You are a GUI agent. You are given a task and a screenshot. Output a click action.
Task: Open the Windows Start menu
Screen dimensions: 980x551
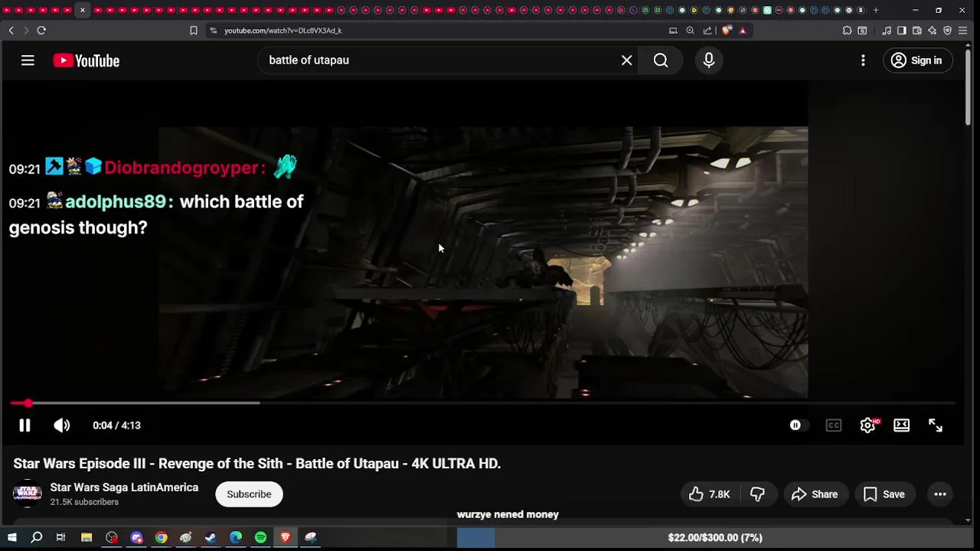(x=11, y=538)
